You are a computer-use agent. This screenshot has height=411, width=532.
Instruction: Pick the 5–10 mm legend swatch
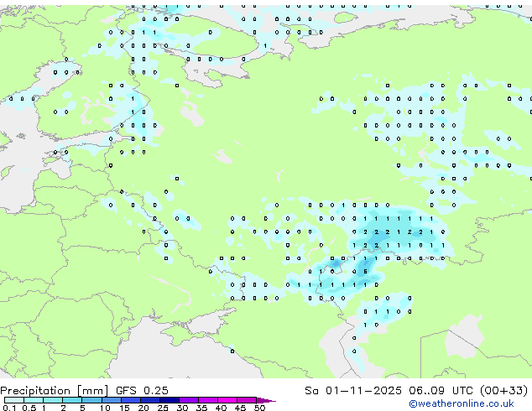coord(91,400)
